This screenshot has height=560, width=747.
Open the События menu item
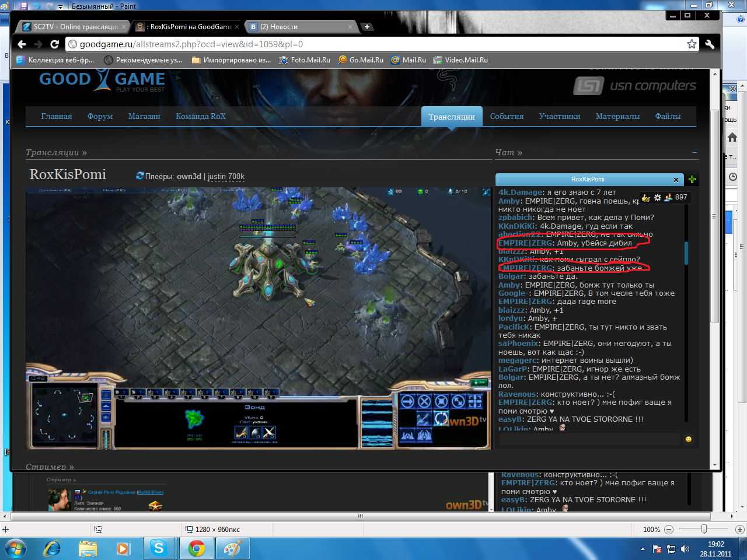507,117
